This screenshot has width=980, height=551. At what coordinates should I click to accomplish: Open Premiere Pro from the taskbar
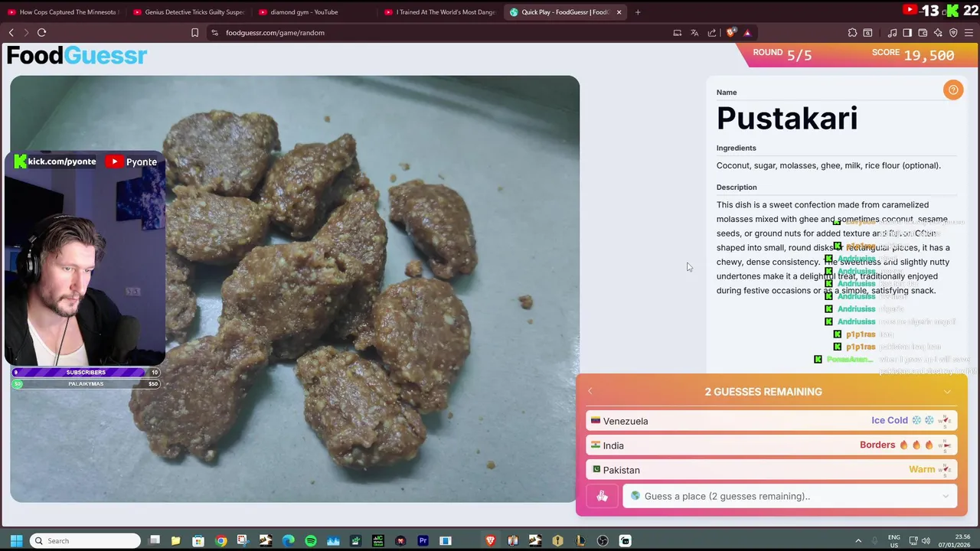coord(423,541)
